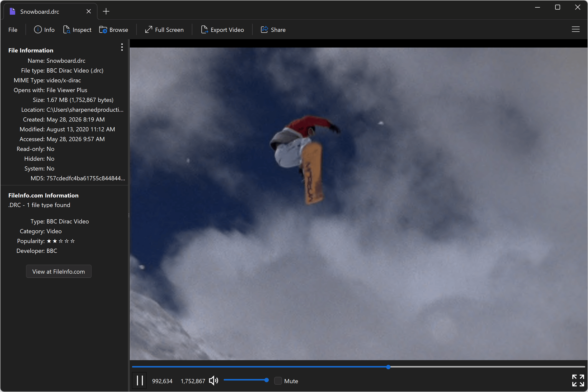This screenshot has height=392, width=588.
Task: Click the purple file icon in tab
Action: coord(12,11)
